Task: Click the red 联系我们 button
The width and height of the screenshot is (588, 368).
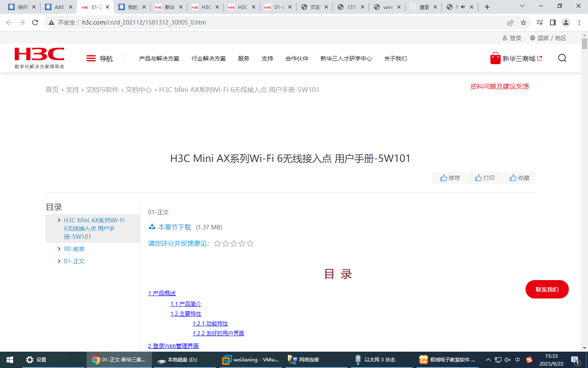Action: click(547, 289)
